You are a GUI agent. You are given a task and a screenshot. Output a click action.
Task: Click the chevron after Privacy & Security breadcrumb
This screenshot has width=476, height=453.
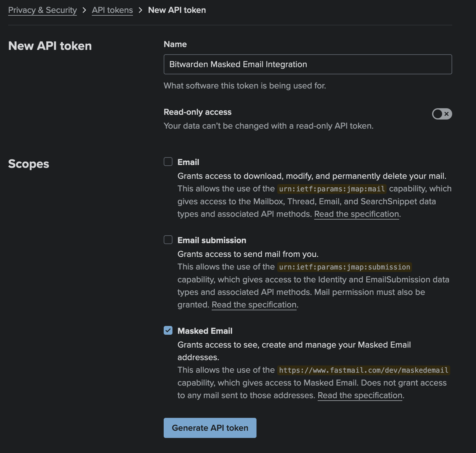click(x=84, y=10)
